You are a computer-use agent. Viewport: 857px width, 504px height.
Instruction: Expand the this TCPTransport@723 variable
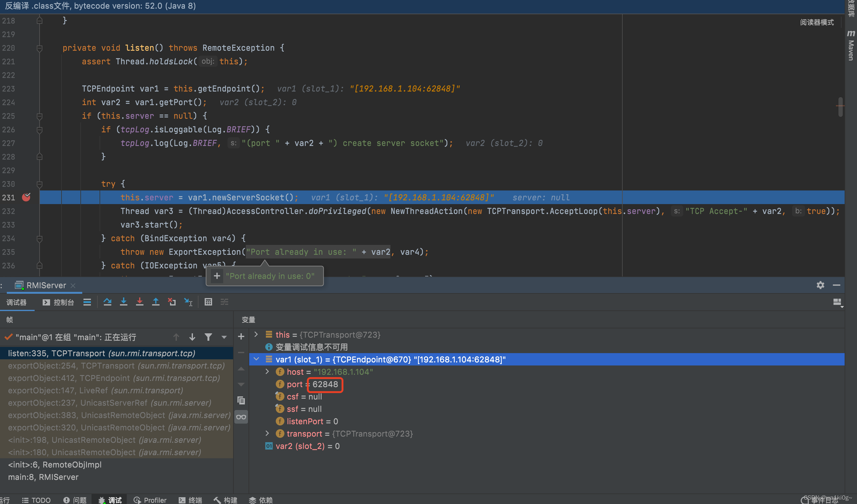pos(258,334)
